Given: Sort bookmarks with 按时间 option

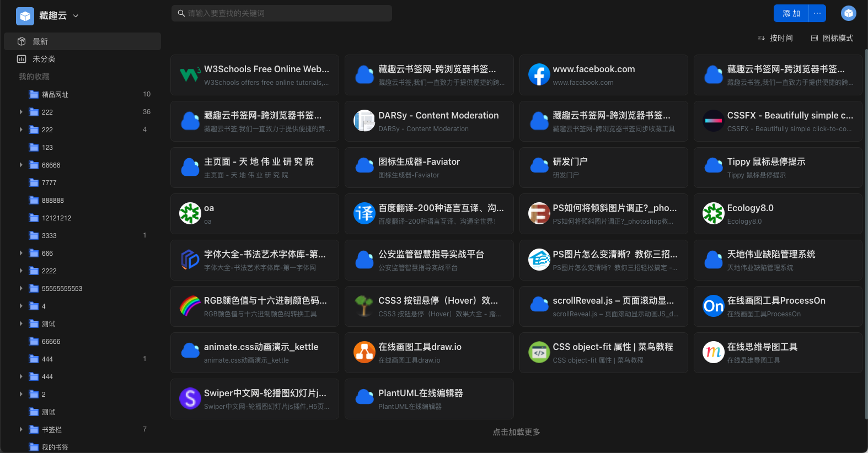Looking at the screenshot, I should click(775, 38).
